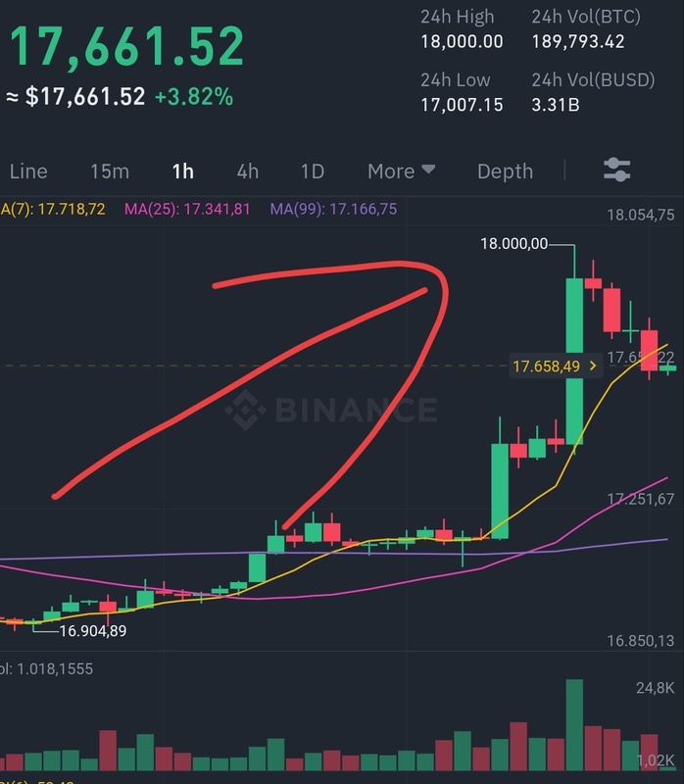
Task: Click the 16.904,89 low marker label
Action: 93,631
